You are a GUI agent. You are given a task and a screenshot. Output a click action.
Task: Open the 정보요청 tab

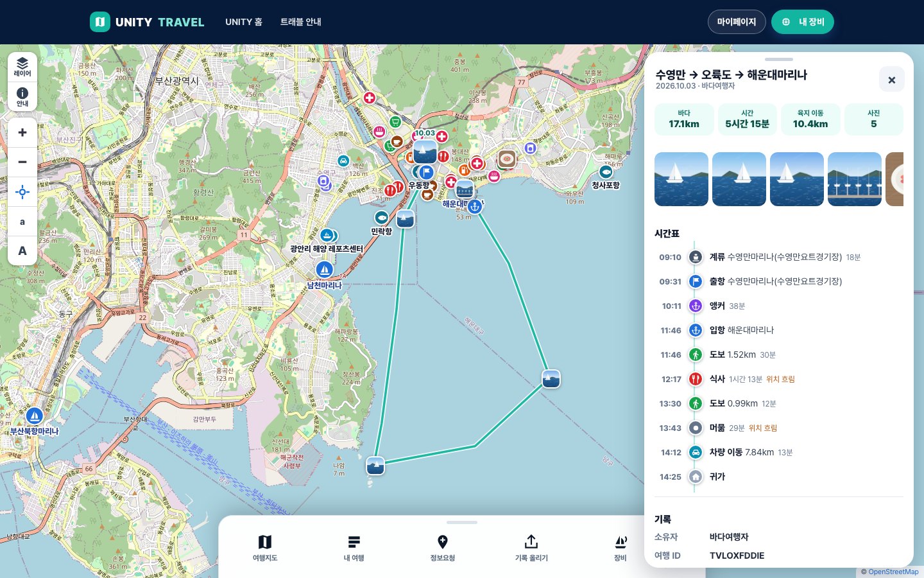(443, 548)
